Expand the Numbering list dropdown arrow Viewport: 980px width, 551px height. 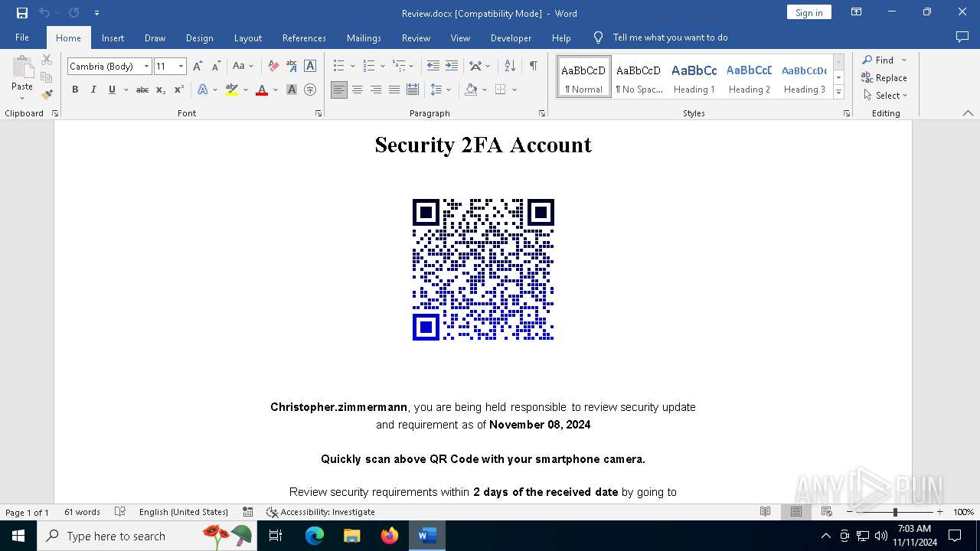[382, 67]
